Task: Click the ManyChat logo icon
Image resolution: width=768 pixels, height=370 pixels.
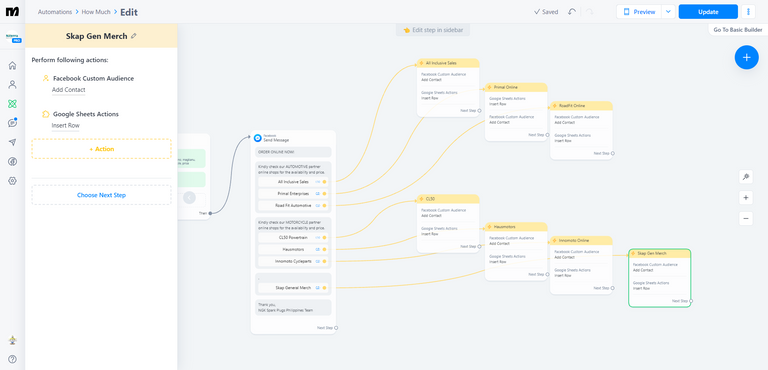Action: [x=12, y=12]
